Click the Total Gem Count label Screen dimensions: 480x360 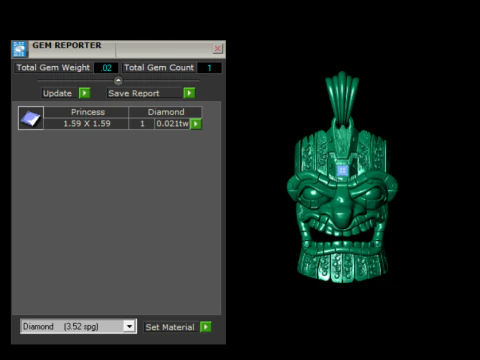pos(159,68)
